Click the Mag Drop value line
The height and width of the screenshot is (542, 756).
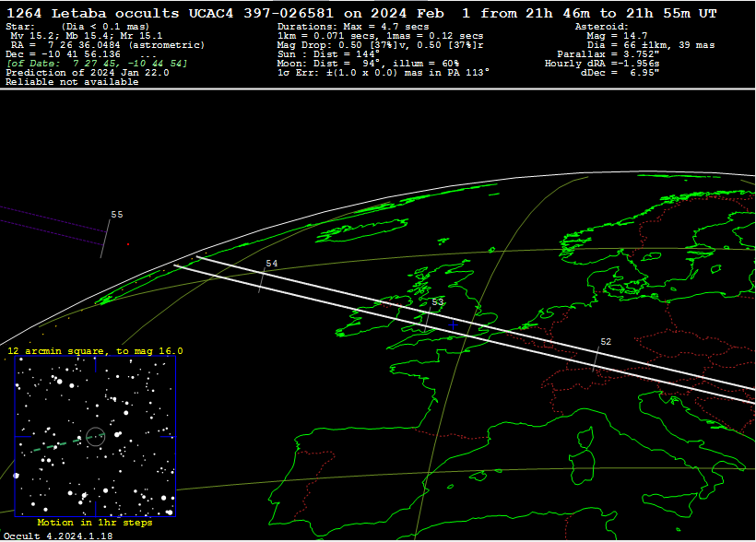click(x=381, y=45)
